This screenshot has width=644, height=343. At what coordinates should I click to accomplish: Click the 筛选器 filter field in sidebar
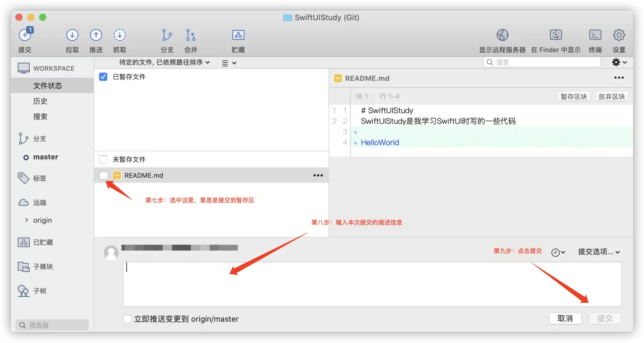pyautogui.click(x=52, y=325)
